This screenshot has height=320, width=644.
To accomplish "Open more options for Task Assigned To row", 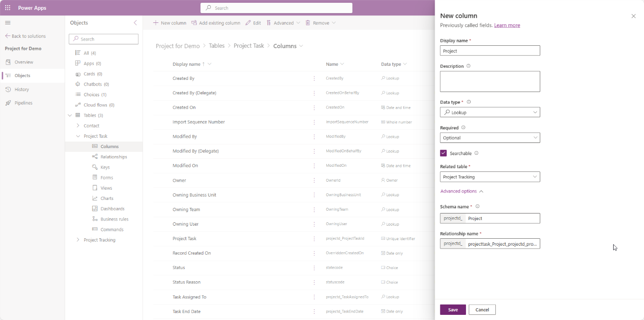I will tap(314, 297).
